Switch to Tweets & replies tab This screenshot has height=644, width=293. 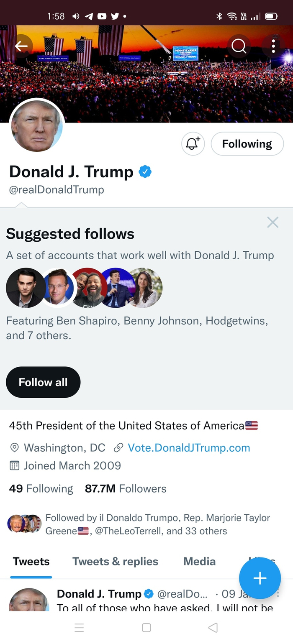click(115, 561)
